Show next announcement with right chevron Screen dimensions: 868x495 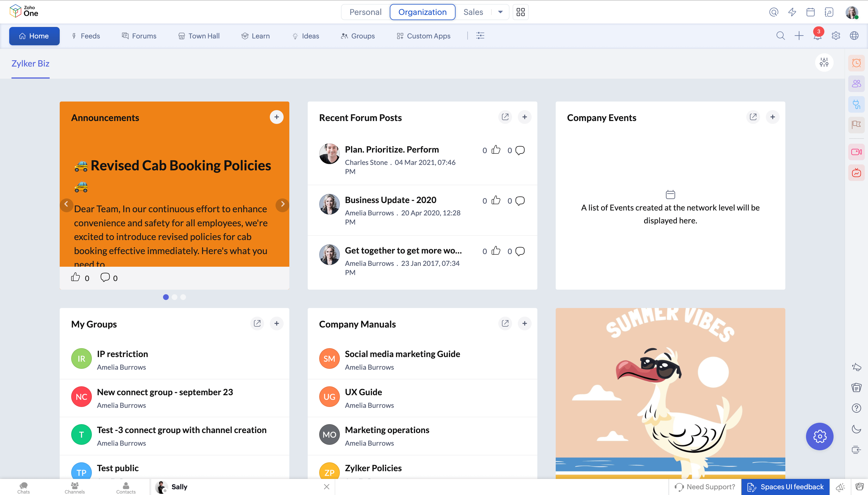pos(282,204)
